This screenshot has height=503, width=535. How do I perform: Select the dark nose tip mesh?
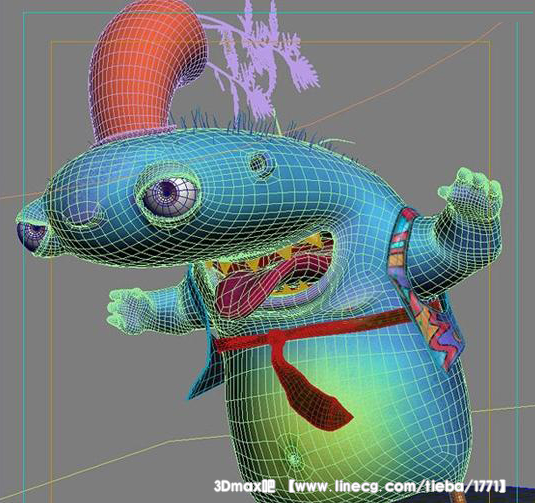pos(30,236)
